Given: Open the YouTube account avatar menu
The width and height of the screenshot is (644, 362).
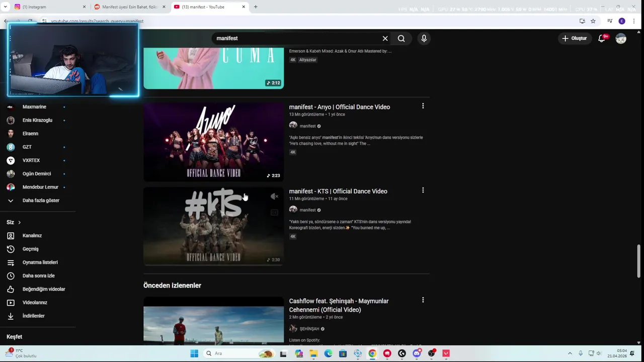Looking at the screenshot, I should tap(621, 39).
